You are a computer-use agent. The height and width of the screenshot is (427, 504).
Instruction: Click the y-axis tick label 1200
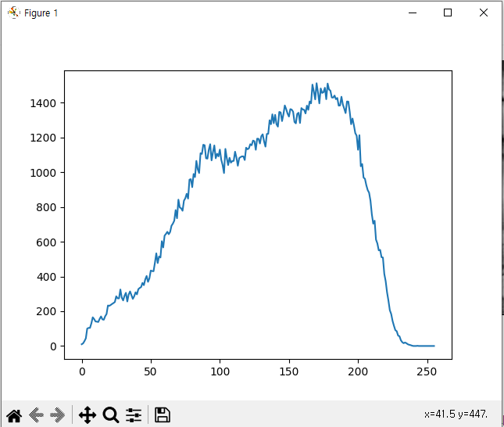43,138
